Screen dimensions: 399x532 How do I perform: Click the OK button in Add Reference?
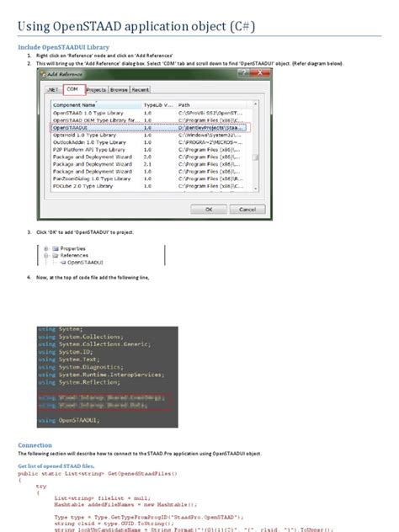click(209, 210)
